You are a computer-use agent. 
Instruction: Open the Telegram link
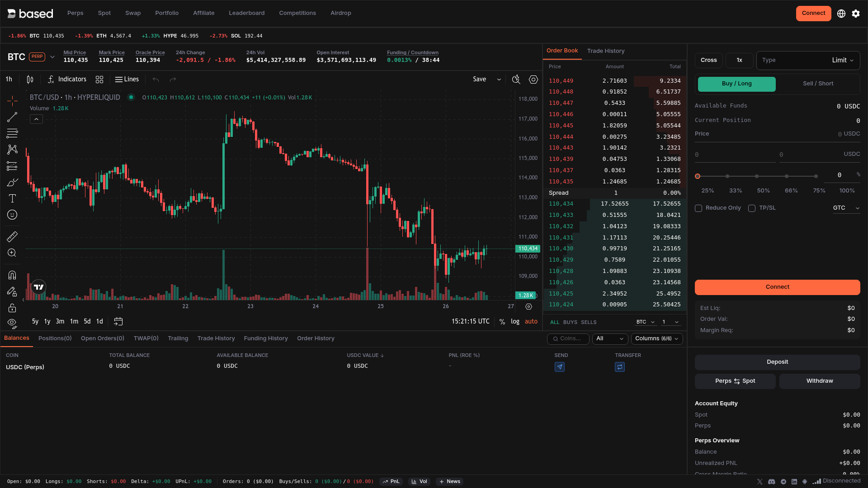[783, 482]
